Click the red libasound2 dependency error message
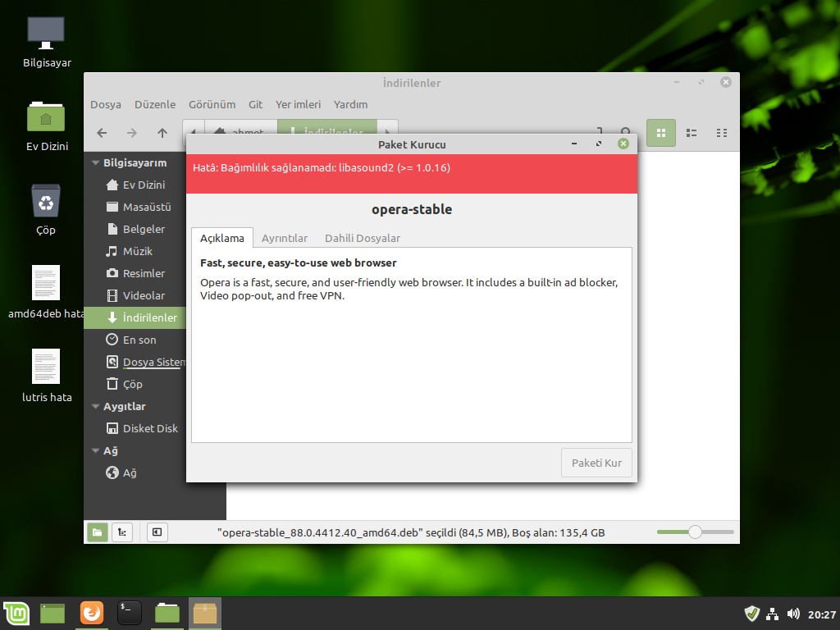The image size is (840, 630). click(322, 167)
